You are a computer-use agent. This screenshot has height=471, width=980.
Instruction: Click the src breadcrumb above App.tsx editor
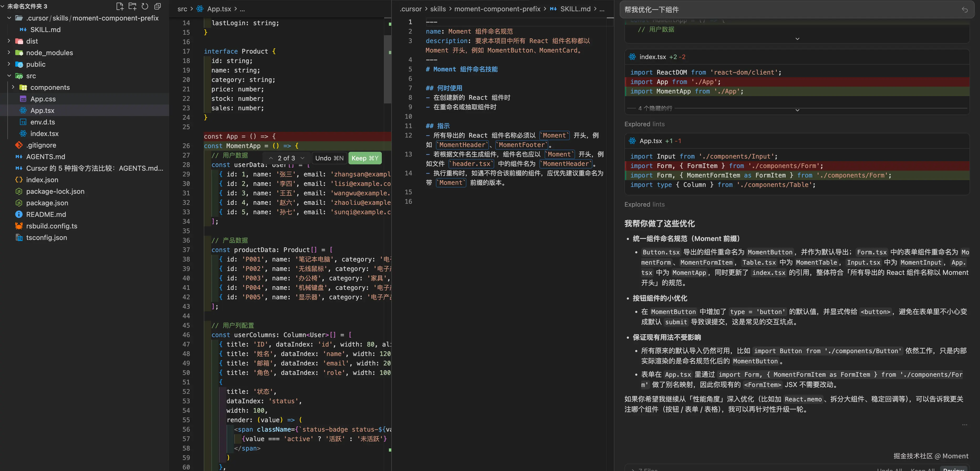pyautogui.click(x=182, y=9)
